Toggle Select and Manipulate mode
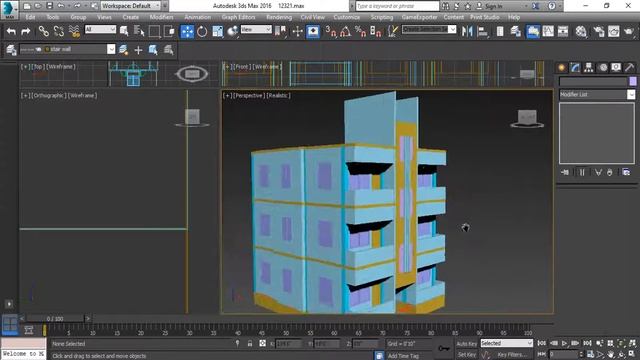 [298, 31]
